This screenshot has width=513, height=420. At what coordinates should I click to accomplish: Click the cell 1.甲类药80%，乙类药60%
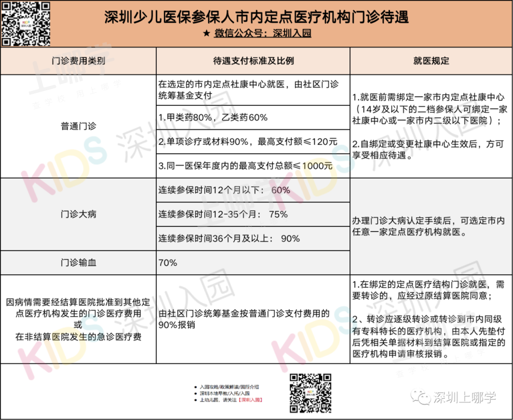click(253, 117)
